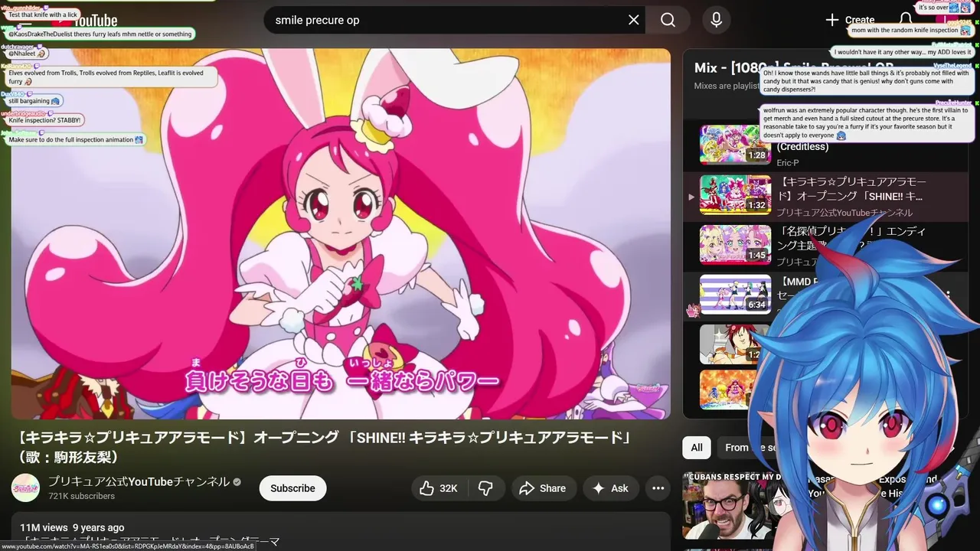Viewport: 980px width, 551px height.
Task: Open playlist video with 1:45 thumbnail
Action: coord(735,244)
